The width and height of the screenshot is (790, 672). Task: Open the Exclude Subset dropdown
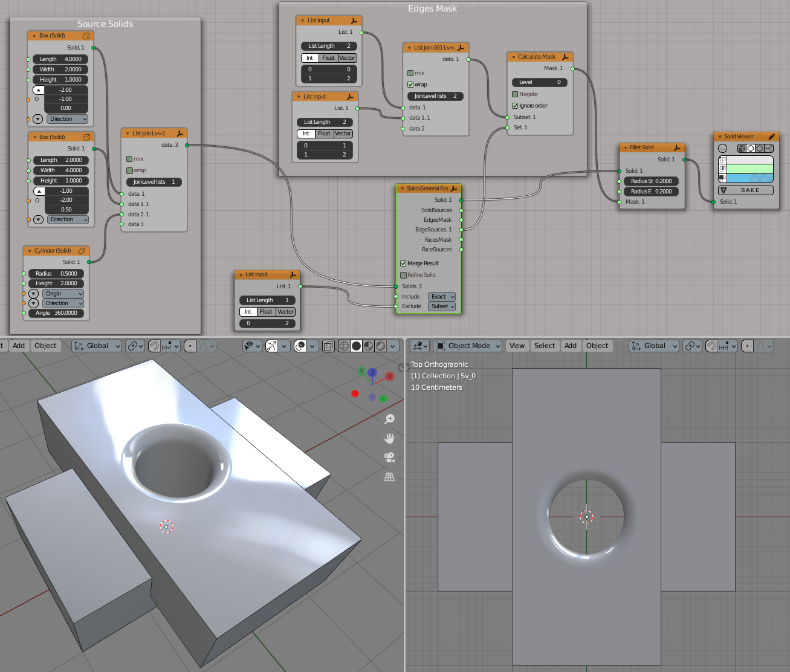coord(442,306)
